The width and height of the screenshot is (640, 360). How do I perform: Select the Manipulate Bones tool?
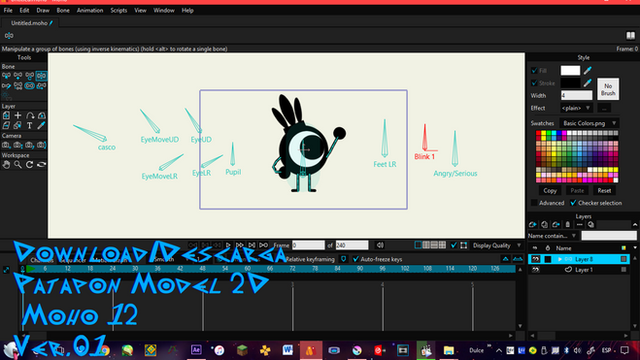[x=41, y=76]
